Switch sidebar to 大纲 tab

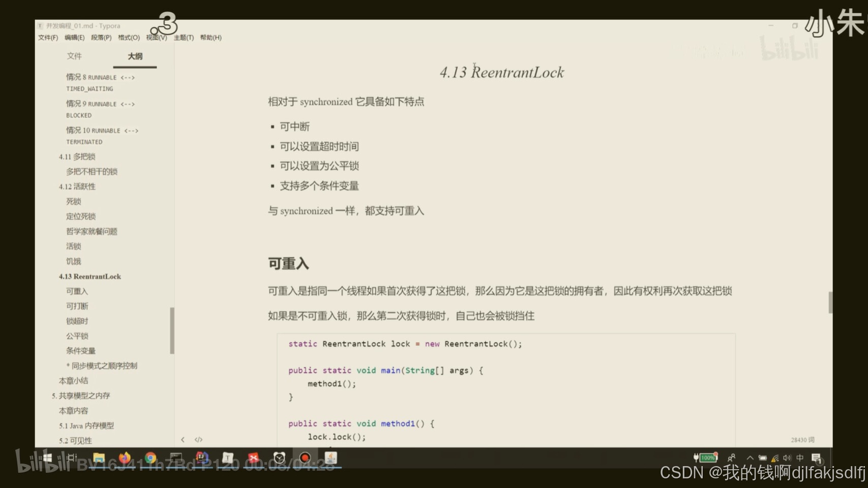135,56
